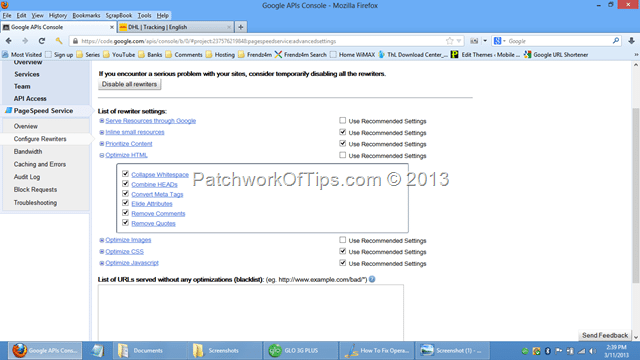Image resolution: width=640 pixels, height=360 pixels.
Task: Open the volume icon in system tray
Action: pyautogui.click(x=593, y=351)
